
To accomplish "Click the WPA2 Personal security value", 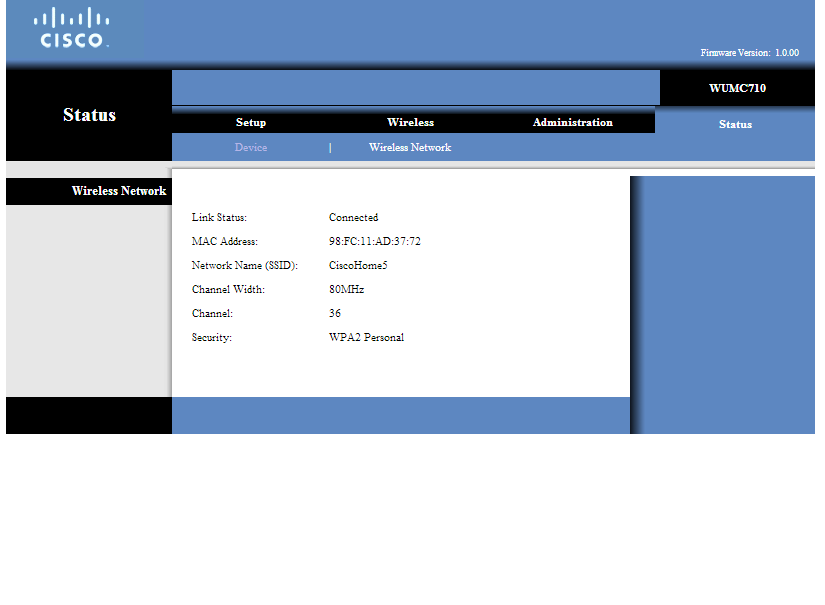I will point(366,338).
